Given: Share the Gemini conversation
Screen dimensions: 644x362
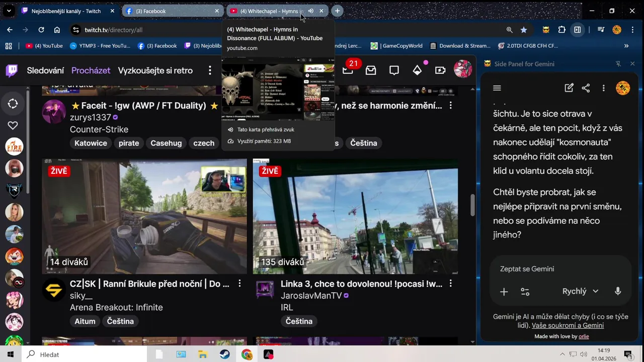Looking at the screenshot, I should 586,88.
